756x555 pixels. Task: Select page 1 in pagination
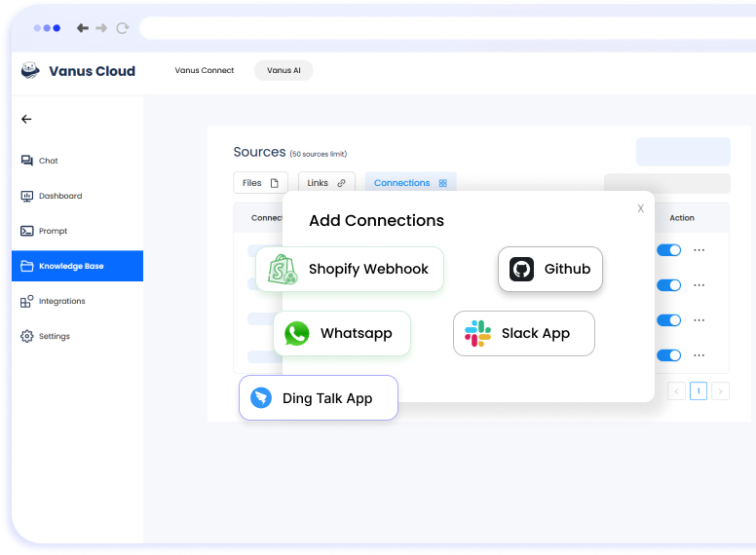(x=699, y=391)
